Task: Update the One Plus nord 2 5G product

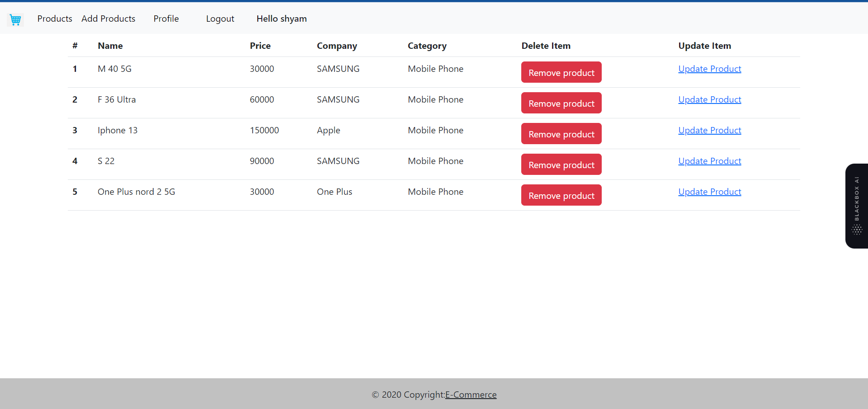Action: coord(709,192)
